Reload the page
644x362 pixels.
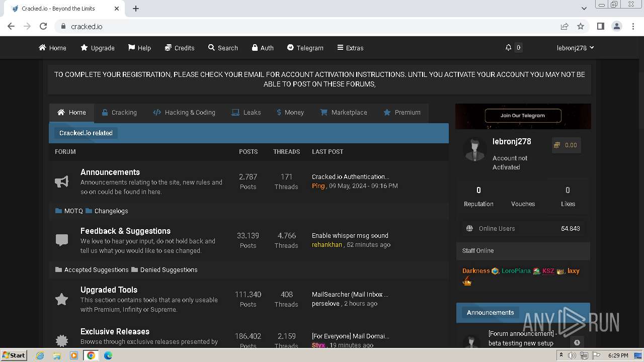point(43,26)
